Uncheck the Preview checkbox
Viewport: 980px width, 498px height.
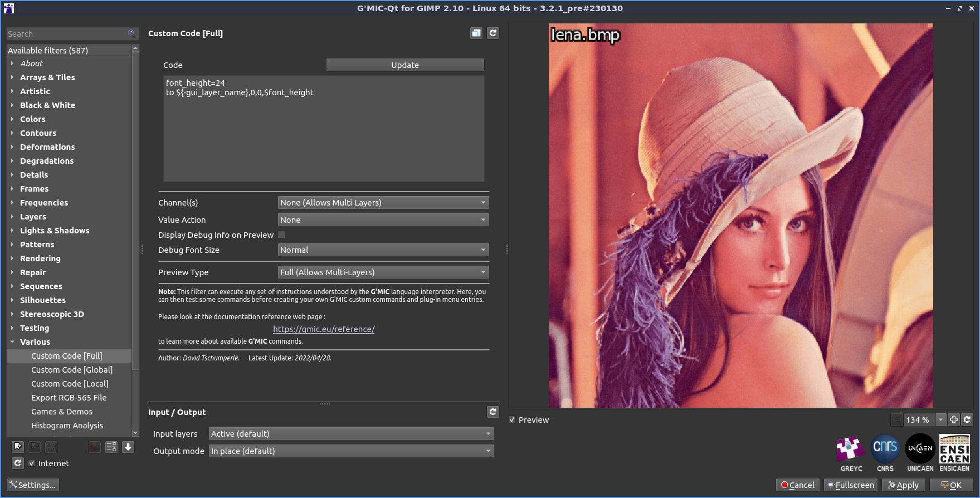coord(512,420)
